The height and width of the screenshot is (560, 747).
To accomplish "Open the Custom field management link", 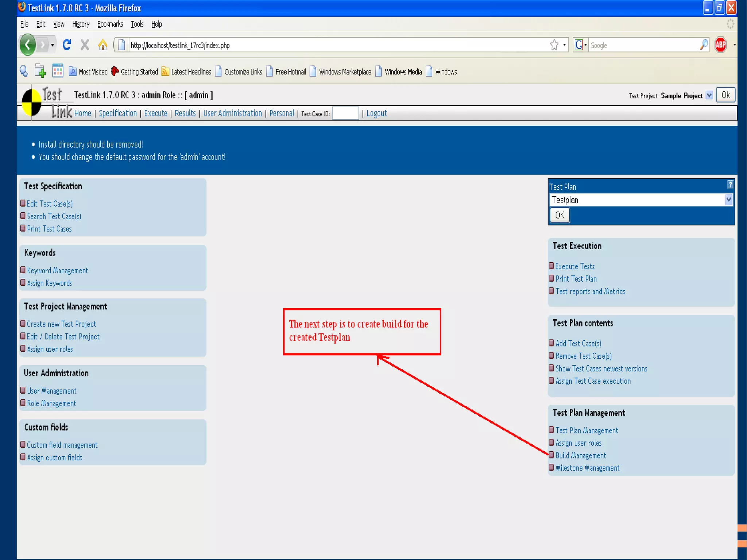I will coord(62,445).
